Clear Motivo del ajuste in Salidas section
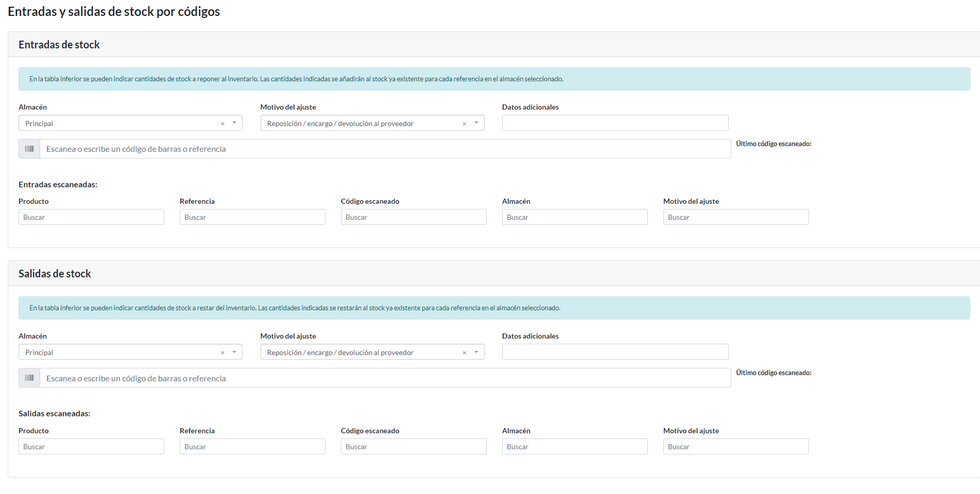Viewport: 980px width, 494px height. point(464,352)
